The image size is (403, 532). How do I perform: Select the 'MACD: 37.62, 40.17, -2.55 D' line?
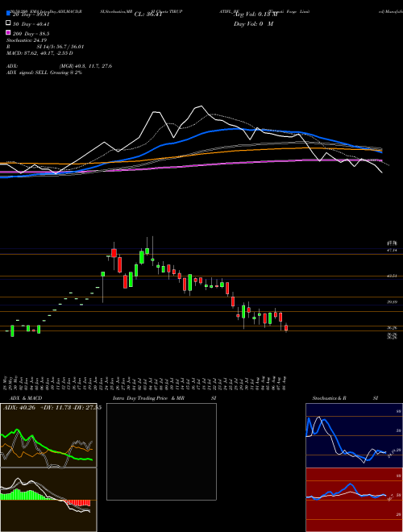pos(39,53)
